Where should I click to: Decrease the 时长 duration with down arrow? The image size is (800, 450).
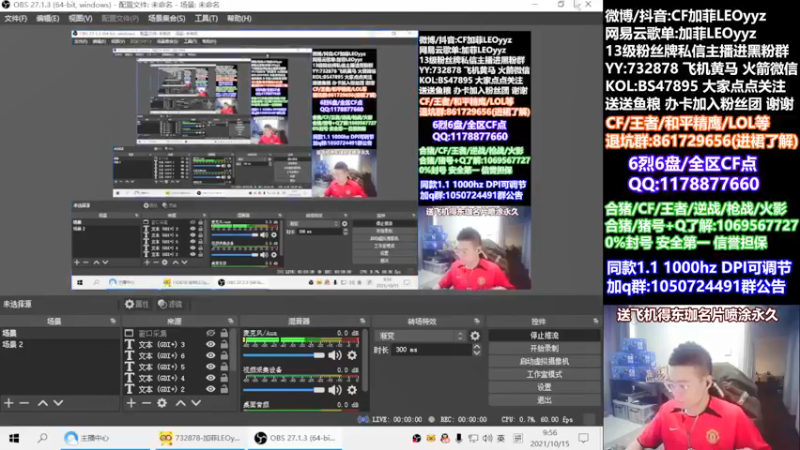click(x=477, y=353)
